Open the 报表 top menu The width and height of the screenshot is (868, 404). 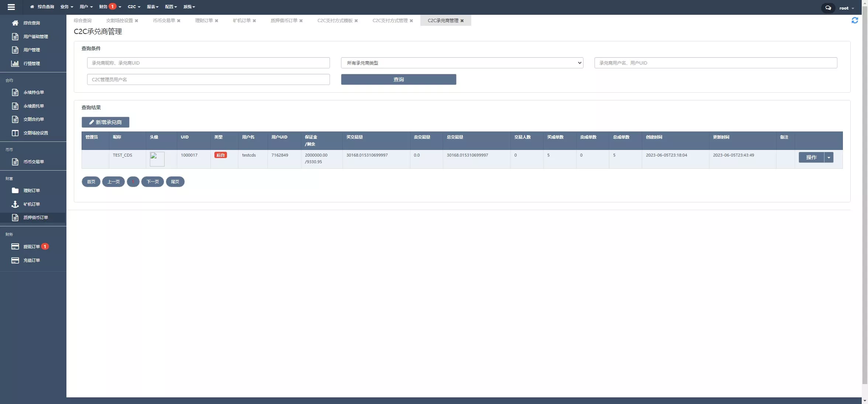[152, 7]
